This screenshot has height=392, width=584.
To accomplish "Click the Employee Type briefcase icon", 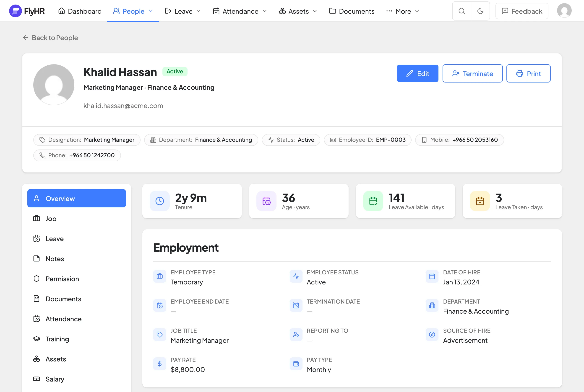I will pyautogui.click(x=160, y=276).
